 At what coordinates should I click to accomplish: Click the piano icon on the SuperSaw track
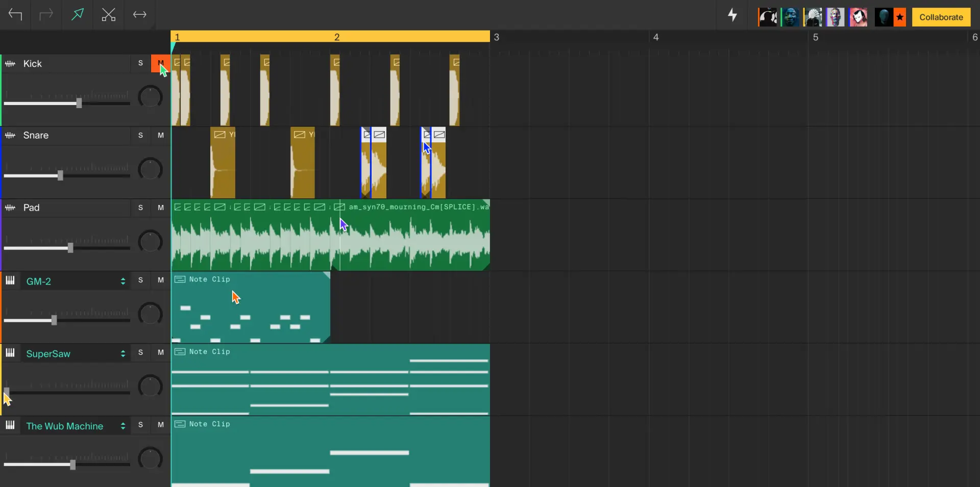tap(10, 353)
